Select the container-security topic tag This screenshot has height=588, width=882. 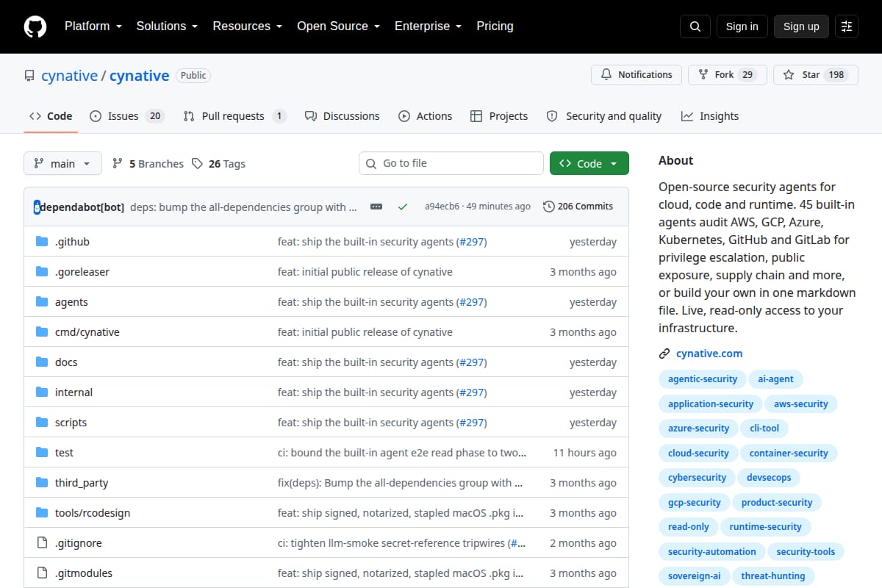[789, 453]
